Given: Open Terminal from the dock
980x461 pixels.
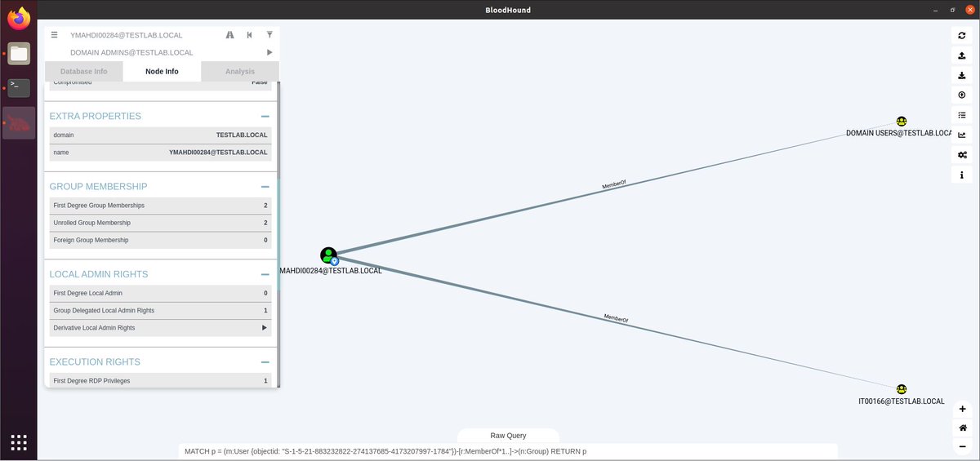Looking at the screenshot, I should tap(19, 87).
